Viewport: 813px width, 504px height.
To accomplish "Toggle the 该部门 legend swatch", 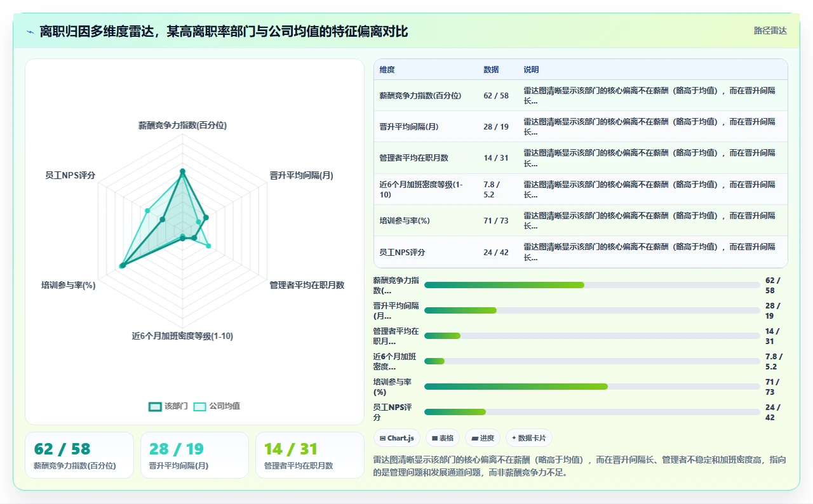I will (x=155, y=407).
